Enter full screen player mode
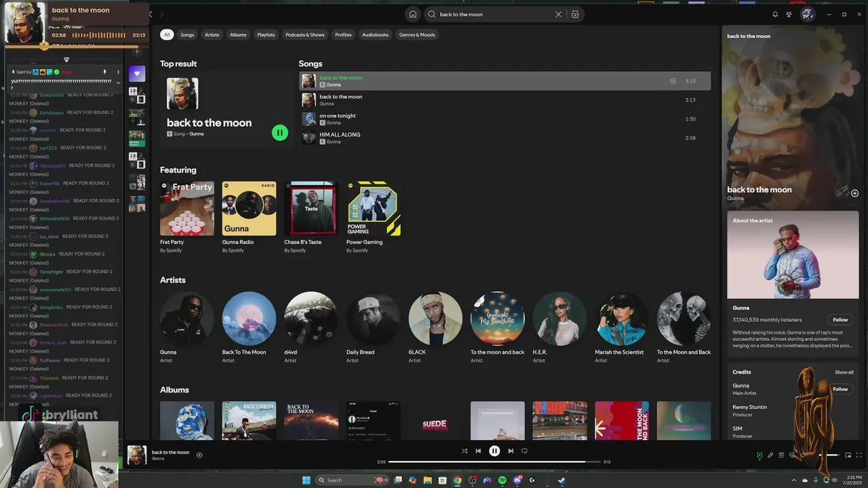 pyautogui.click(x=859, y=455)
